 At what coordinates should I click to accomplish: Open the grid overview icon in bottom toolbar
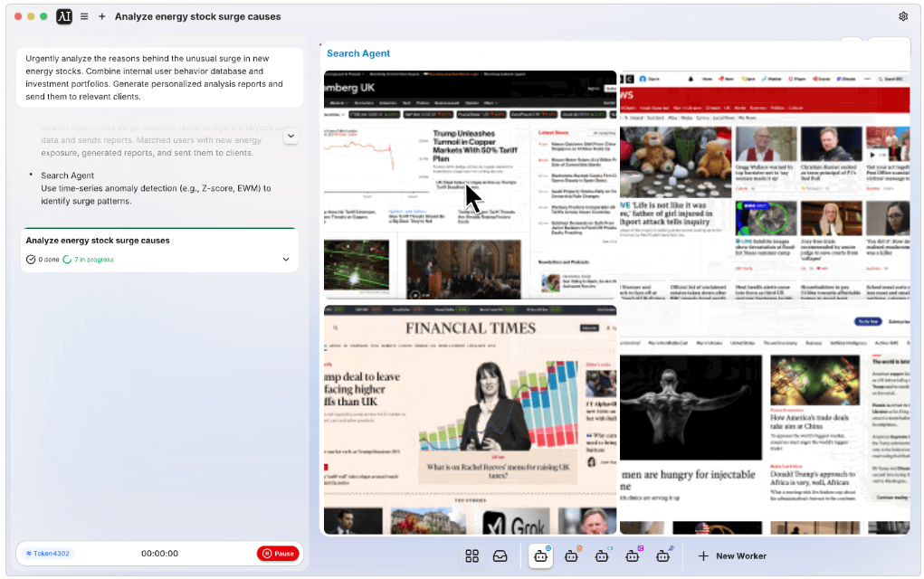tap(472, 556)
